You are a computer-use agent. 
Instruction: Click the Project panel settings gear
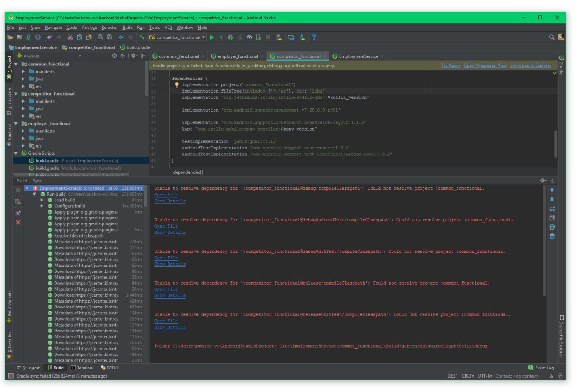click(x=134, y=56)
